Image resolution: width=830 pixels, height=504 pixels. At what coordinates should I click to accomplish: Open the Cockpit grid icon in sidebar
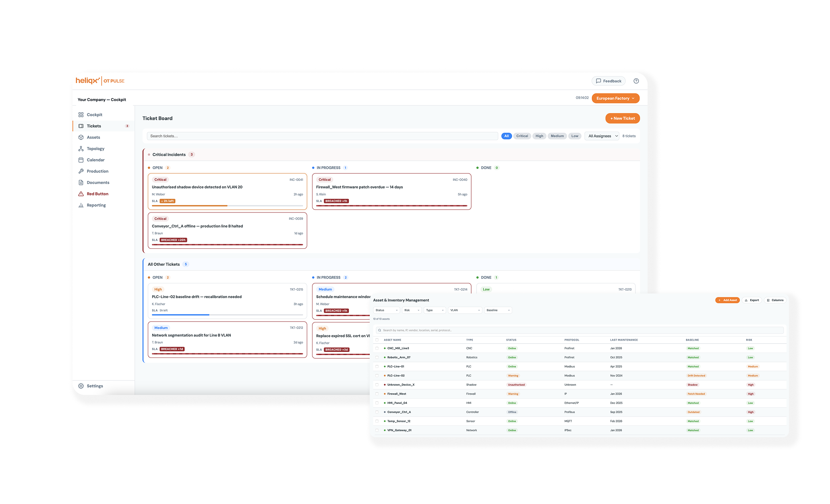click(x=81, y=115)
